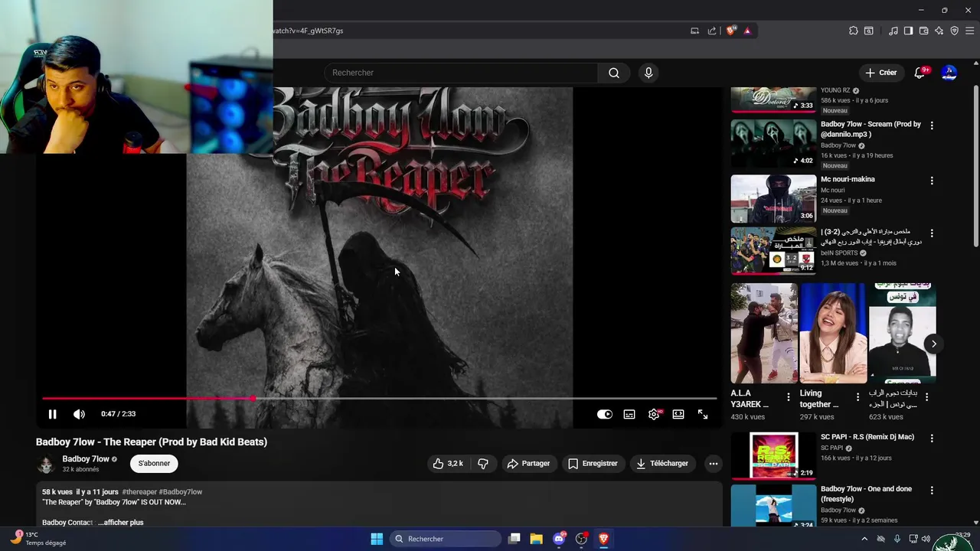Pause the video playback
Image resolution: width=980 pixels, height=551 pixels.
[52, 414]
